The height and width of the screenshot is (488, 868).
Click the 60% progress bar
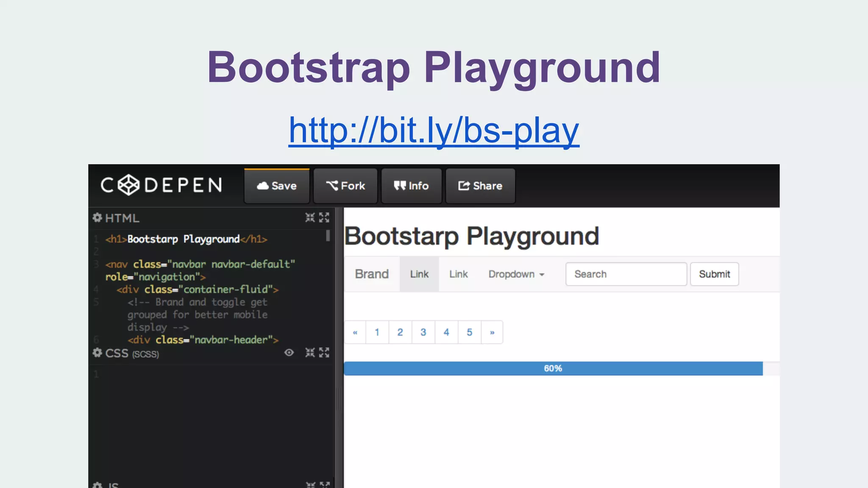pyautogui.click(x=553, y=368)
